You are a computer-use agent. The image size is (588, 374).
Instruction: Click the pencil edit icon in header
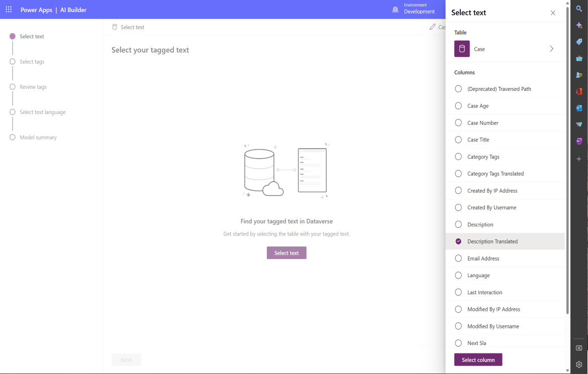click(x=432, y=27)
